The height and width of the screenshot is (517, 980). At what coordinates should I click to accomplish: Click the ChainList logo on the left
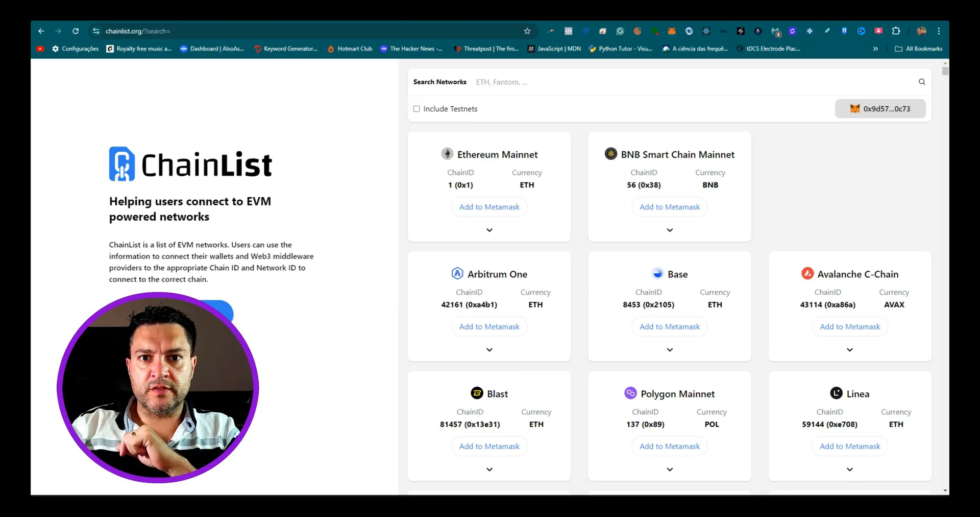click(x=190, y=164)
